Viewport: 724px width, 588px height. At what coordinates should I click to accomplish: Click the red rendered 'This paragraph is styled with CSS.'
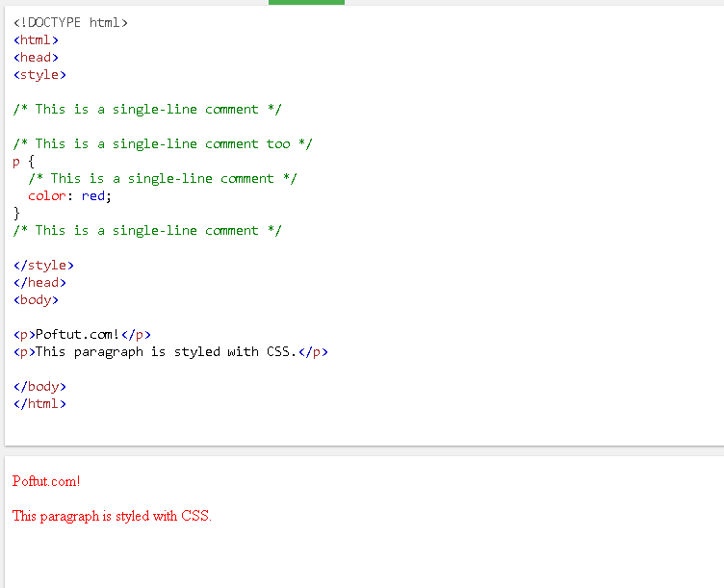(113, 516)
